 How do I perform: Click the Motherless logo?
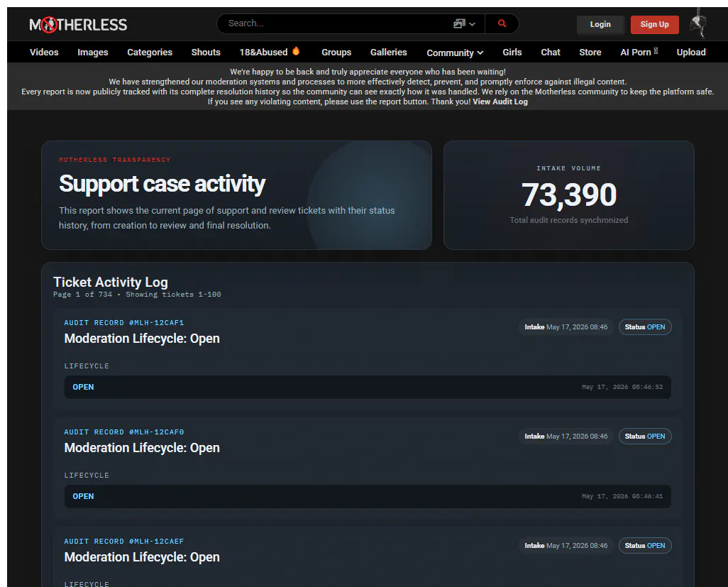coord(78,25)
